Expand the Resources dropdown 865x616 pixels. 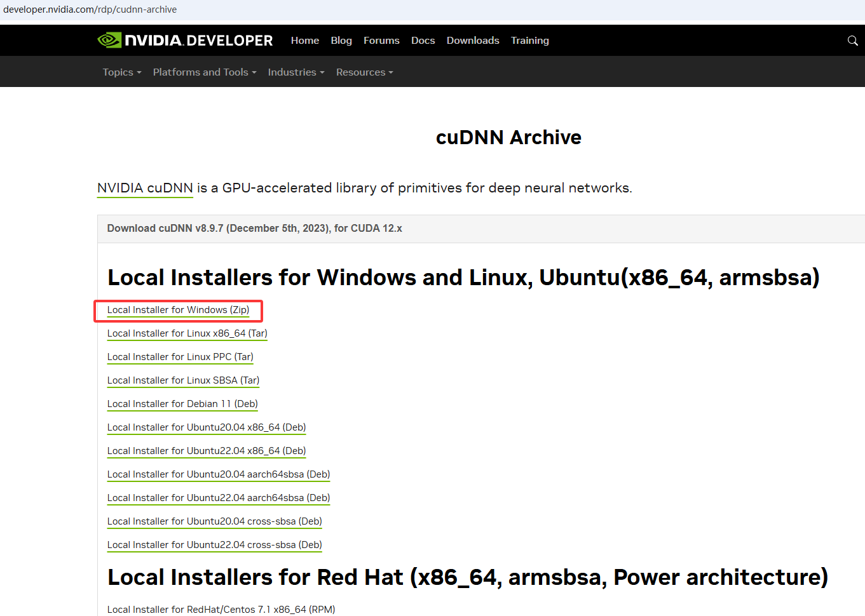click(x=365, y=72)
